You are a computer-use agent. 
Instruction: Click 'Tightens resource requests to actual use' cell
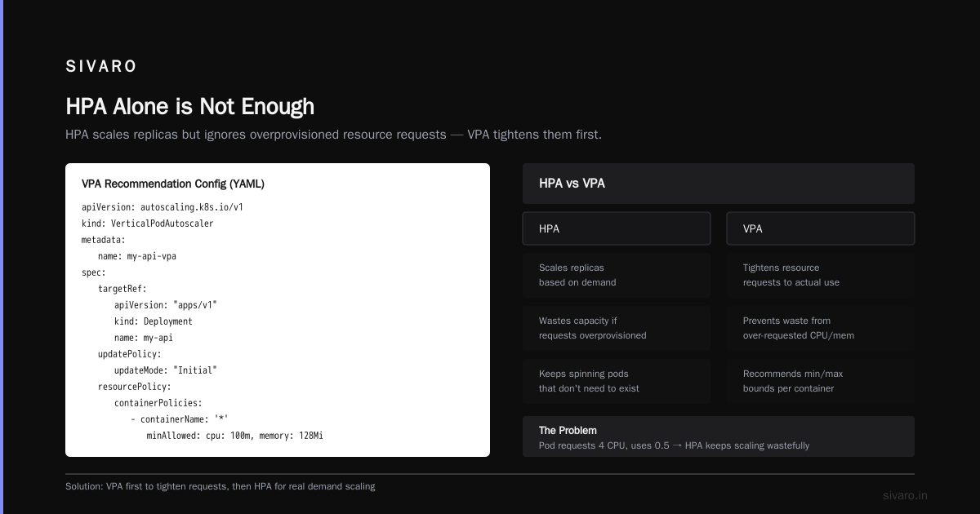tap(821, 275)
